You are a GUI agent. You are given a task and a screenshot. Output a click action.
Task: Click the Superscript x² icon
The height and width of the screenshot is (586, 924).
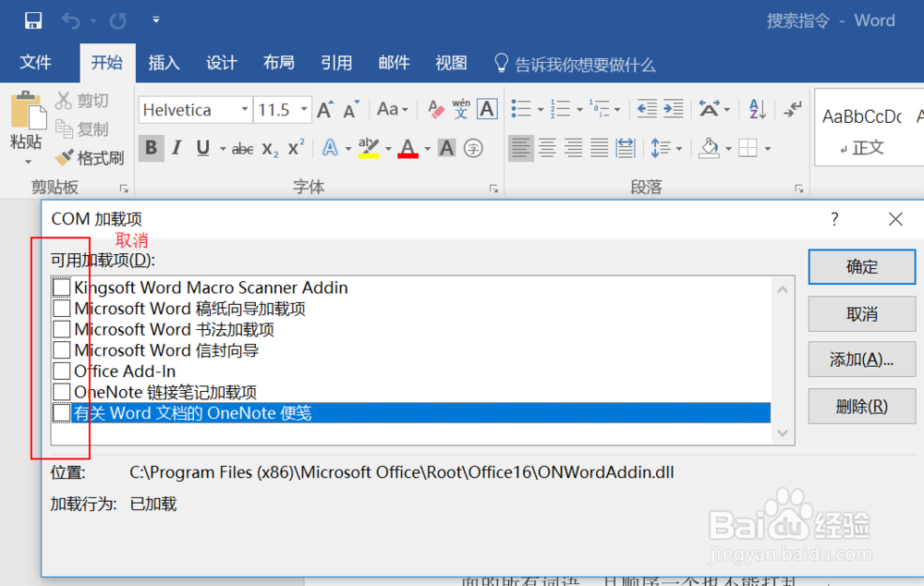(296, 148)
